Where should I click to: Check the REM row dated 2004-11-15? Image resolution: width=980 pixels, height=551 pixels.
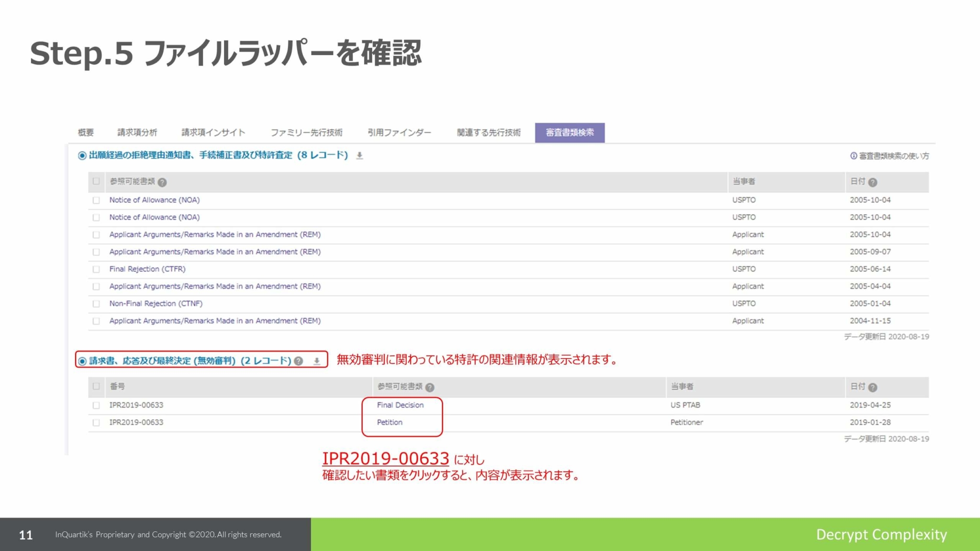tap(96, 321)
